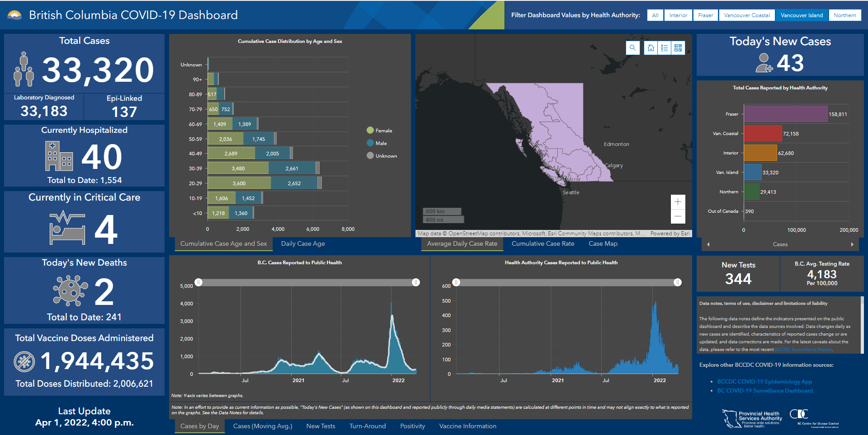Viewport: 868px width, 435px height.
Task: Go to previous health authority chart page
Action: 708,244
